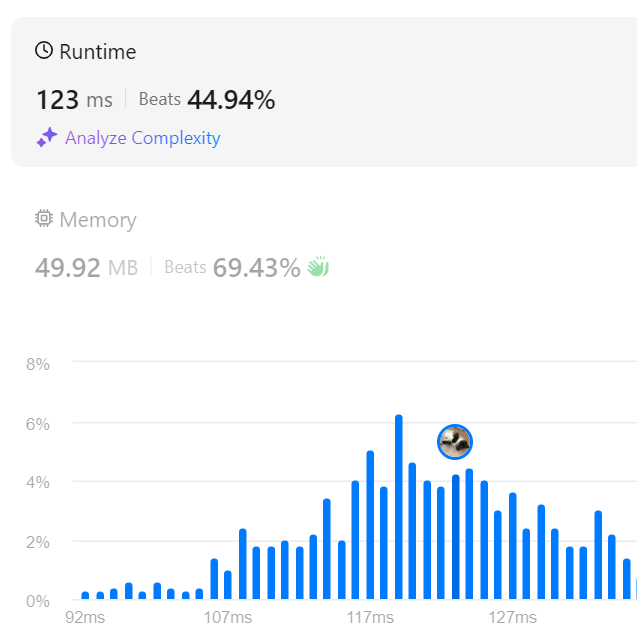
Task: Click the 107ms axis label
Action: click(x=228, y=617)
